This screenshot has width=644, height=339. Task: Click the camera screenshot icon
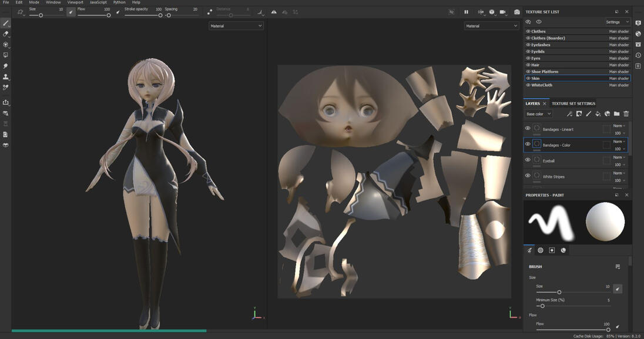click(x=517, y=12)
